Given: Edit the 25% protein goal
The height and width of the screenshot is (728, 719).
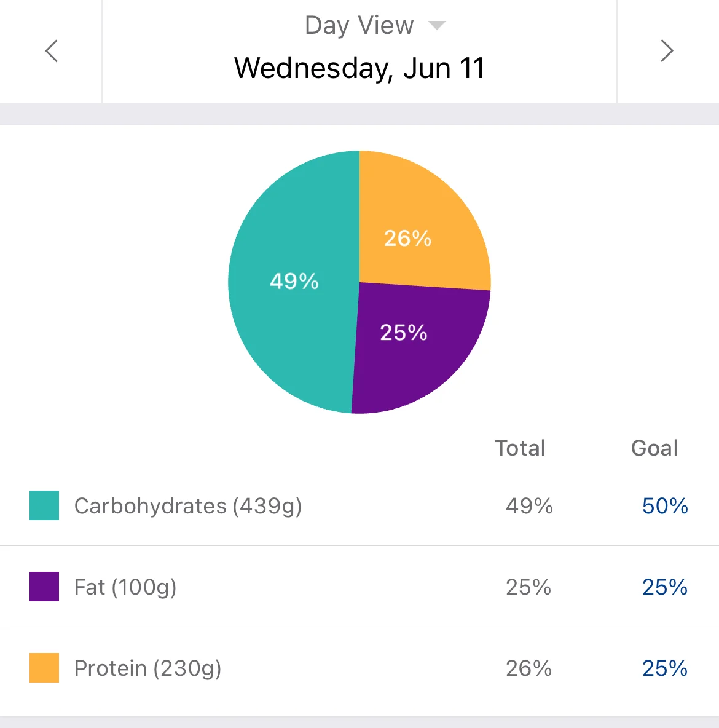Looking at the screenshot, I should [665, 668].
